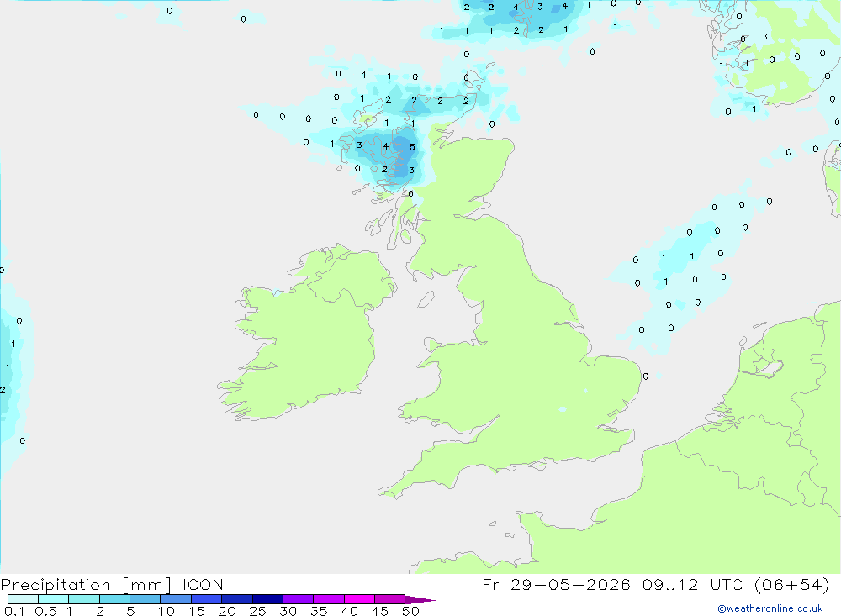Open the weatheronline.co.uk copyright link
The width and height of the screenshot is (841, 616).
click(x=770, y=608)
